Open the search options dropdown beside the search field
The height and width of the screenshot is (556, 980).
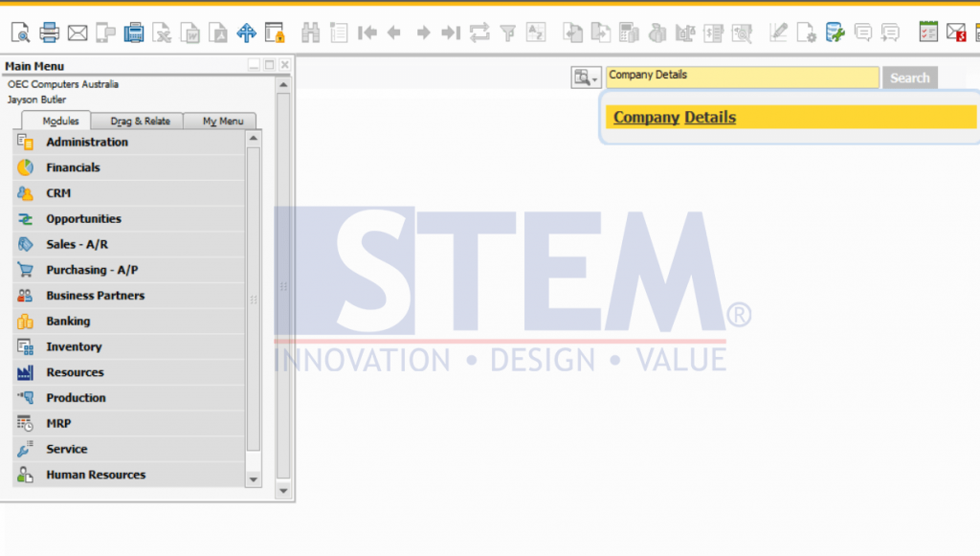click(586, 78)
